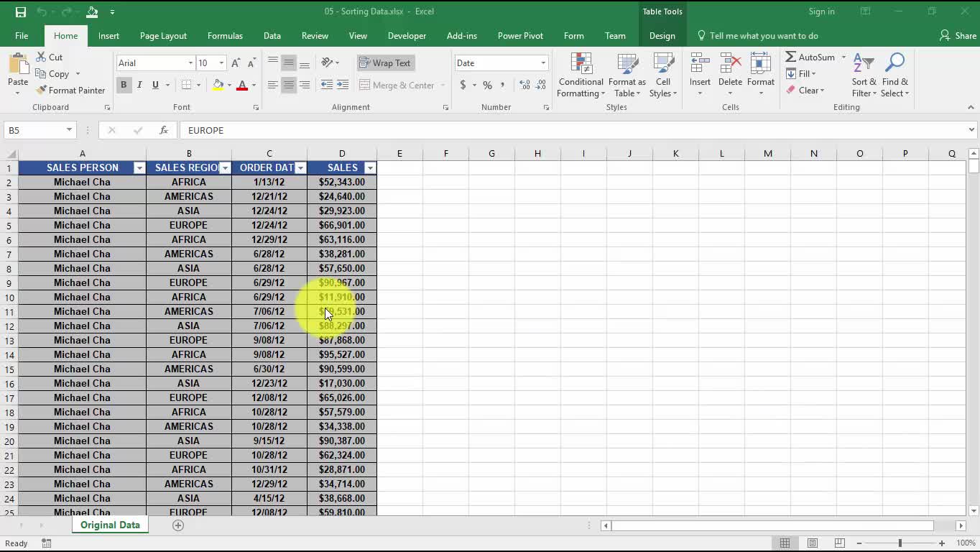Open Find & Select tool
The image size is (980, 552).
[895, 75]
